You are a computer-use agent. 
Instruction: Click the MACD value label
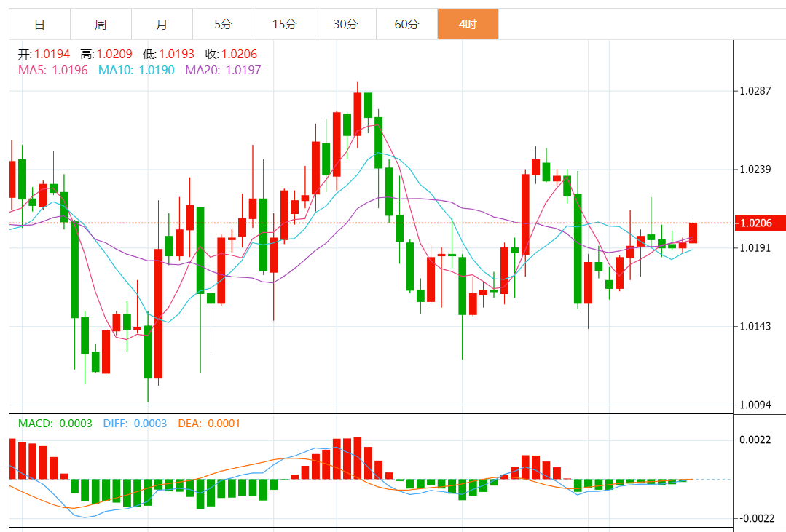point(55,424)
